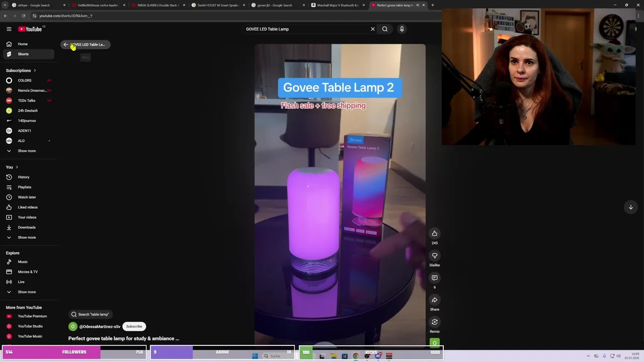This screenshot has width=644, height=362.
Task: Open YouTube Studio link
Action: tap(28, 326)
